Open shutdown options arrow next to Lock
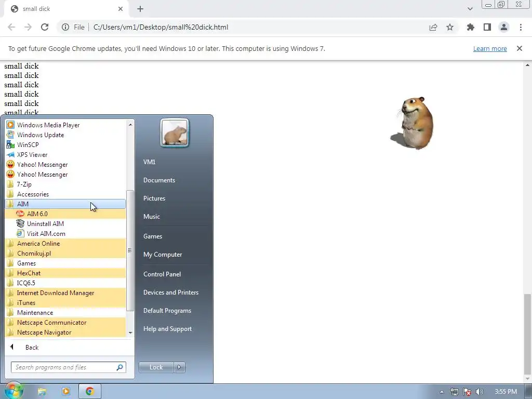Image resolution: width=532 pixels, height=399 pixels. point(179,367)
